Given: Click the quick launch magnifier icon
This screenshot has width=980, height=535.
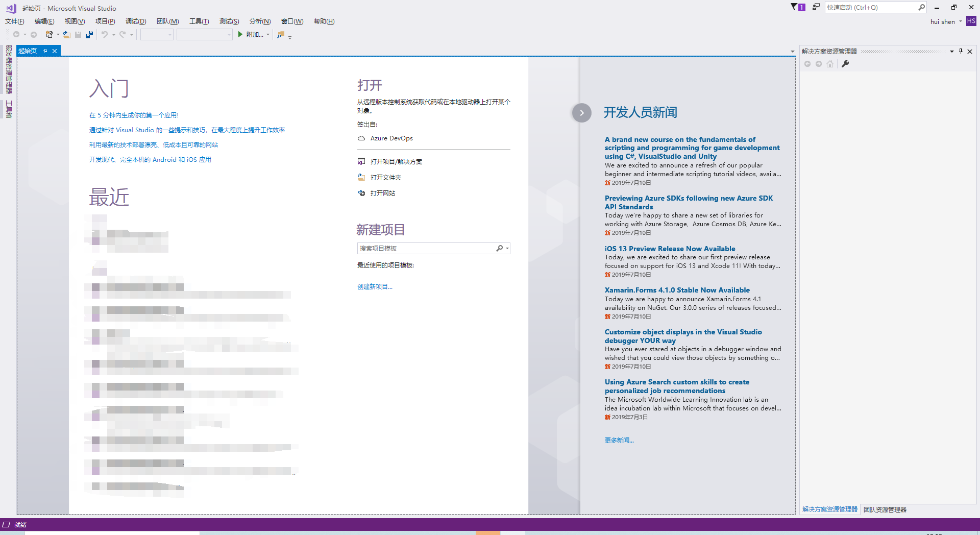Looking at the screenshot, I should 921,7.
